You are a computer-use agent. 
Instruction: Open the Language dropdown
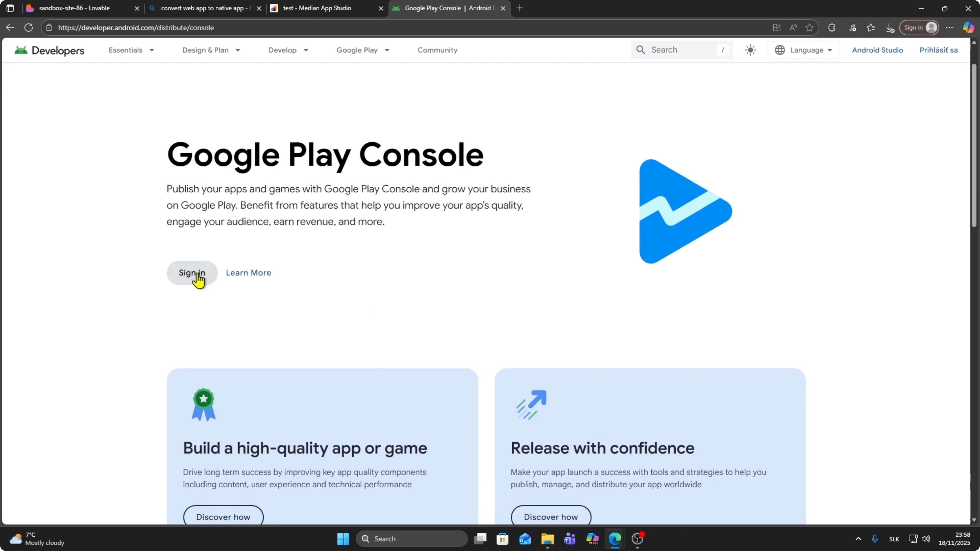(803, 50)
